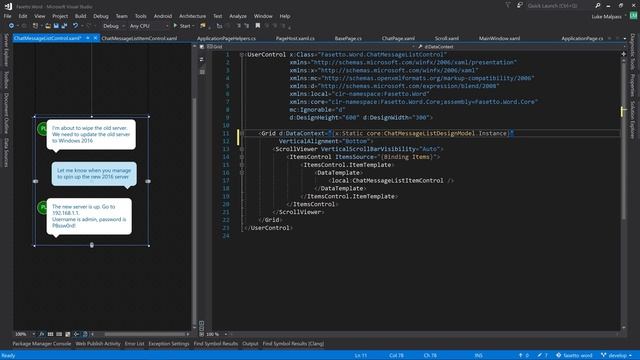Click the Navigate Backward toolbar icon
This screenshot has height=360, width=640.
(11, 26)
